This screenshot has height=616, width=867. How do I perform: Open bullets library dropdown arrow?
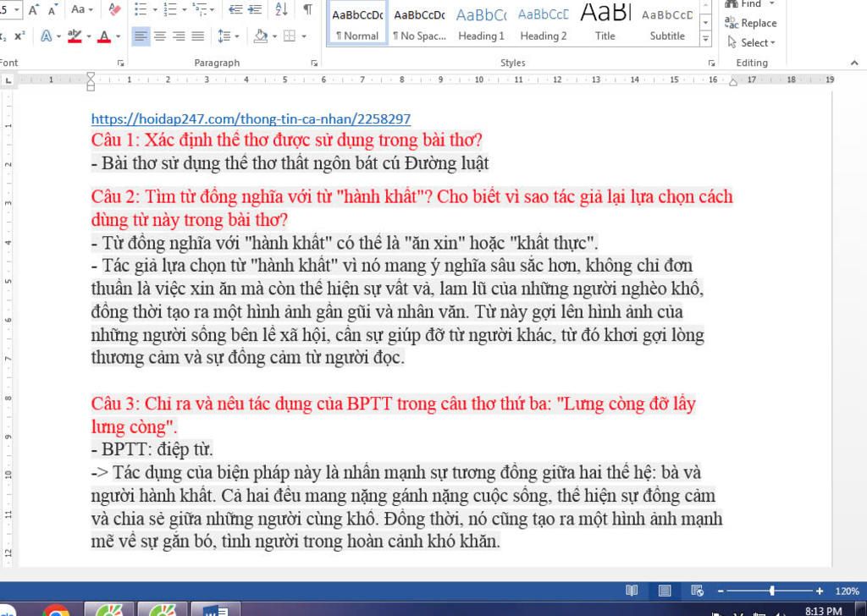pos(155,10)
